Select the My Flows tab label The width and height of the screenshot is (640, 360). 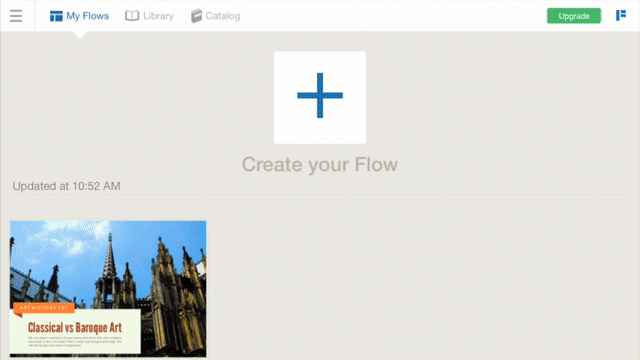(87, 16)
